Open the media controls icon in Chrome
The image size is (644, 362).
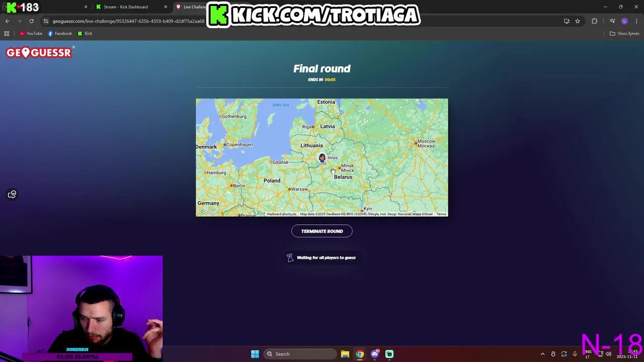[612, 21]
